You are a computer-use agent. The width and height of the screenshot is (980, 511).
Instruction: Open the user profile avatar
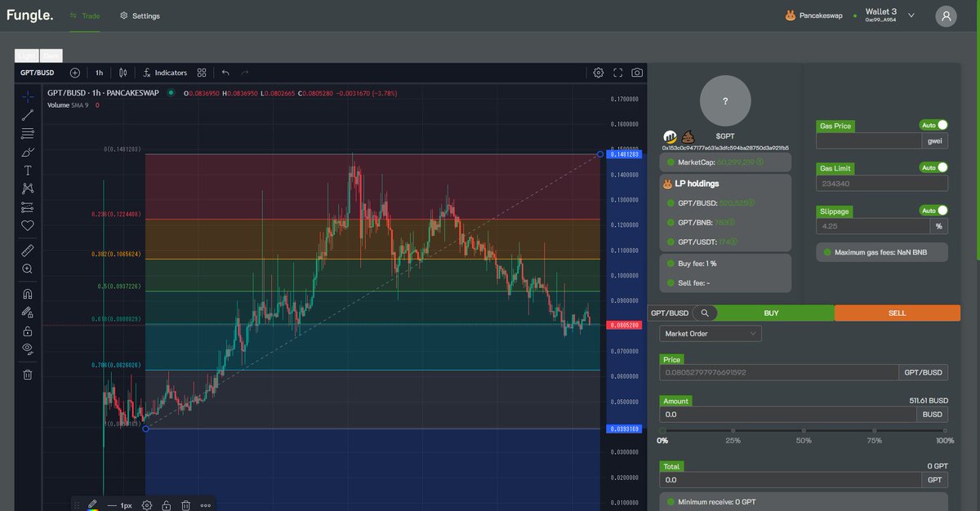(946, 16)
